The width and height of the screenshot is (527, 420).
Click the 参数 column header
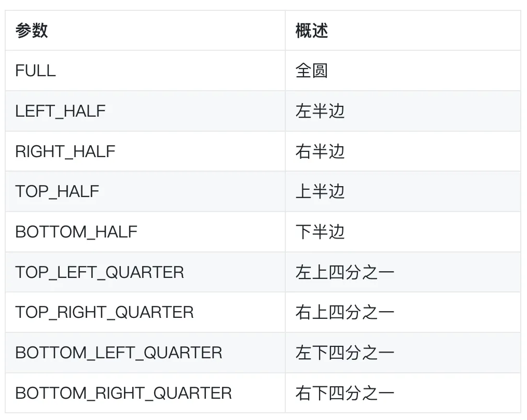[32, 31]
